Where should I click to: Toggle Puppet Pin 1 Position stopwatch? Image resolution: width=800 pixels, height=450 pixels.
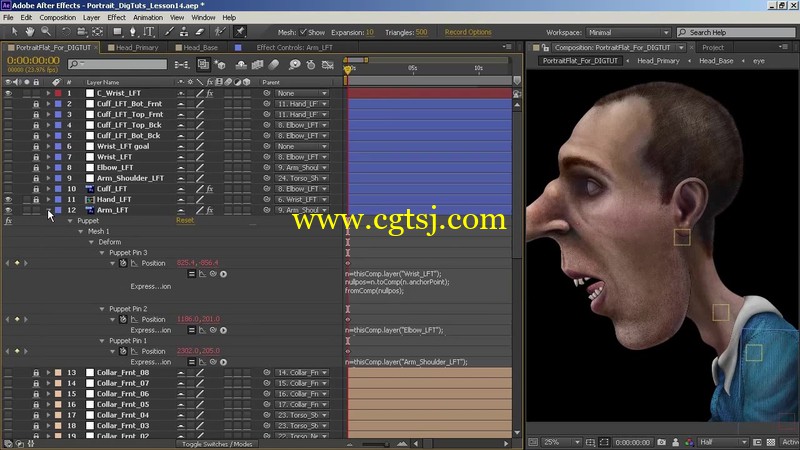[123, 351]
